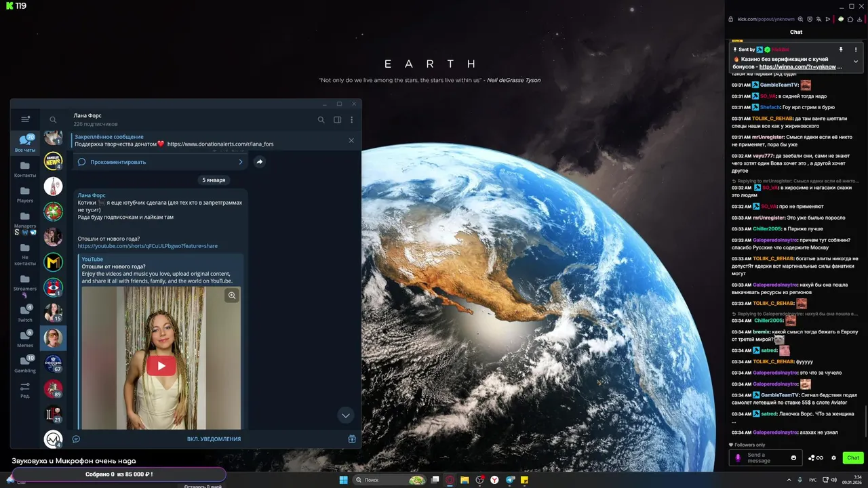Open emoji picker in Kick chat
Screen dimensions: 868x488
[x=793, y=458]
